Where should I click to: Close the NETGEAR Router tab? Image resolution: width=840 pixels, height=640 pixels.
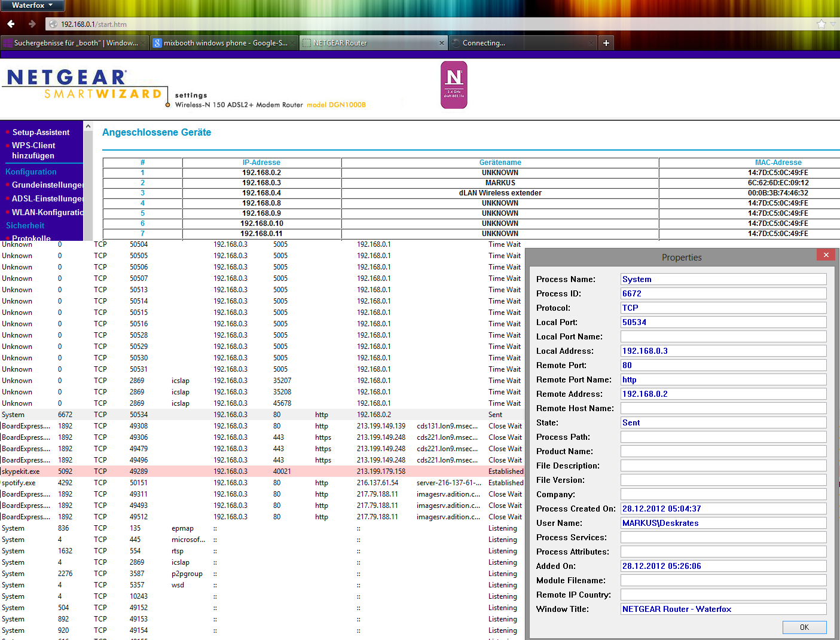coord(442,43)
